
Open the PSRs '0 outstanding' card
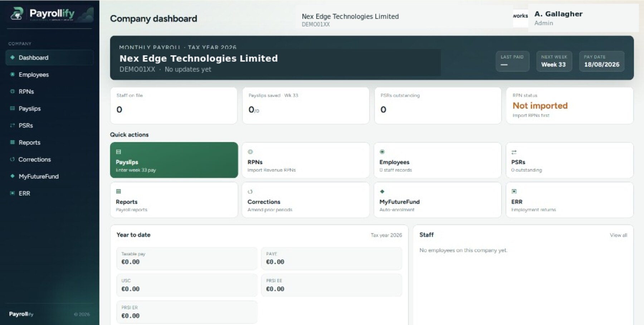pos(570,160)
